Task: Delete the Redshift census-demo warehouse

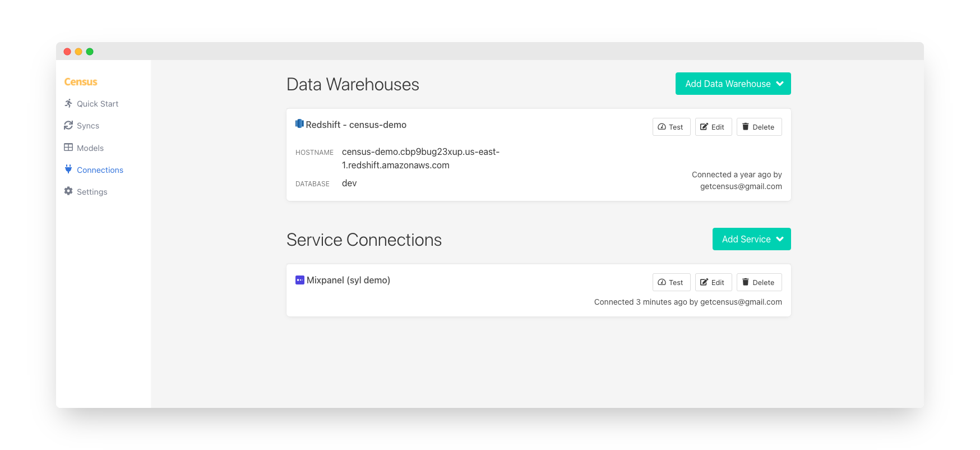Action: [x=759, y=127]
